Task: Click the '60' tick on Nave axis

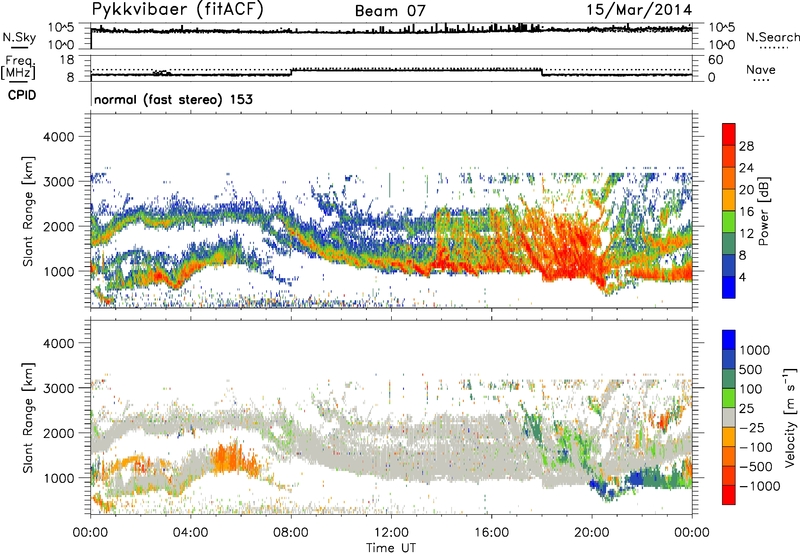Action: pos(715,60)
